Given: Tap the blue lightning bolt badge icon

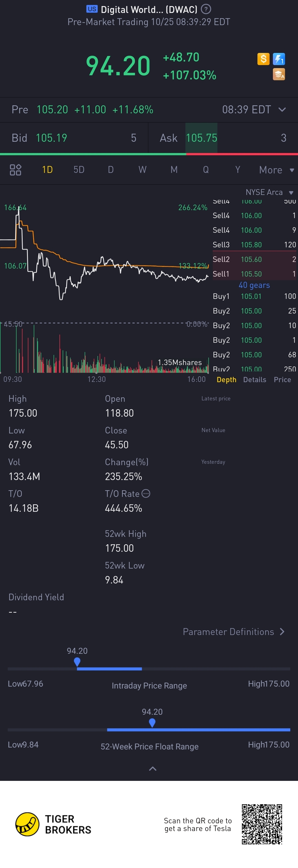Looking at the screenshot, I should point(279,59).
